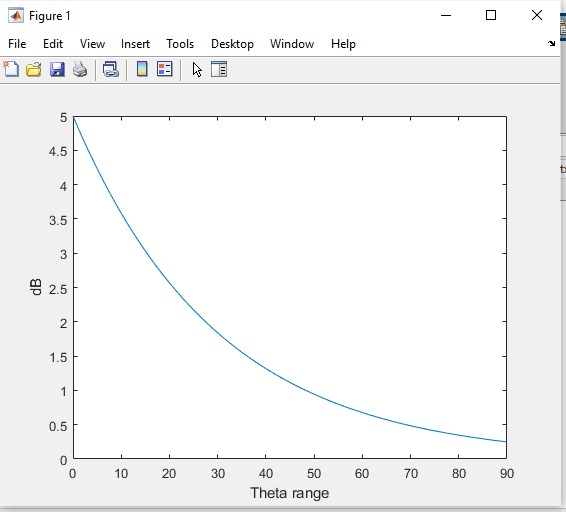Expand the Tools menu
Screen dimensions: 566x512
[180, 44]
